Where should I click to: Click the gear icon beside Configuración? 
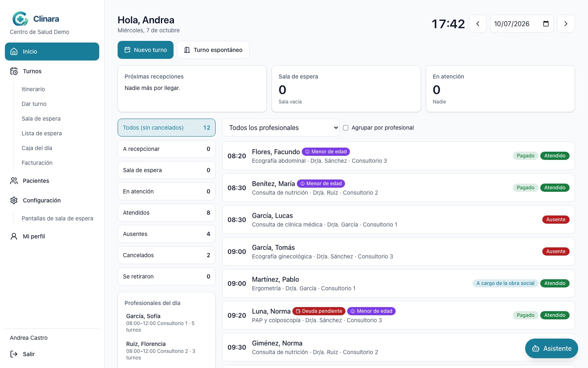pos(14,200)
